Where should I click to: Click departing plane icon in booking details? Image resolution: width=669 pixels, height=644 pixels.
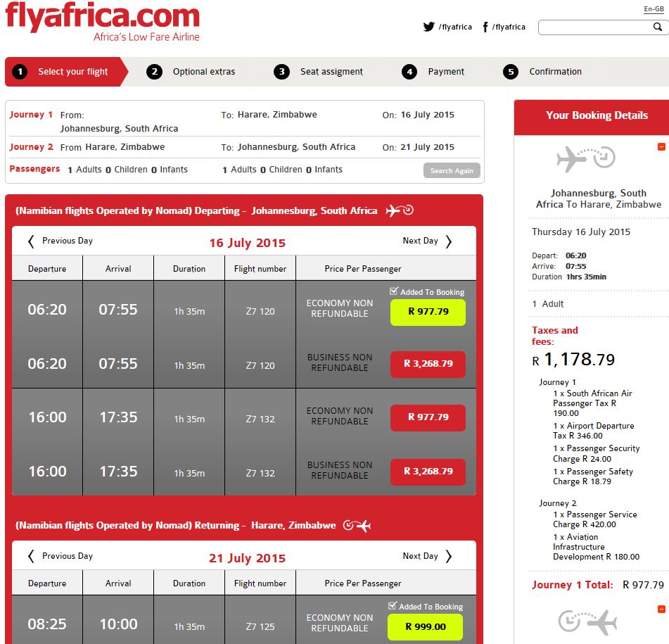coord(586,158)
